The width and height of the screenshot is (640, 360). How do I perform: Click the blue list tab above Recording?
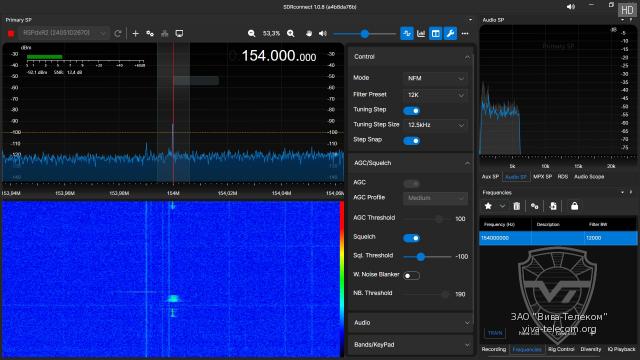(x=495, y=333)
